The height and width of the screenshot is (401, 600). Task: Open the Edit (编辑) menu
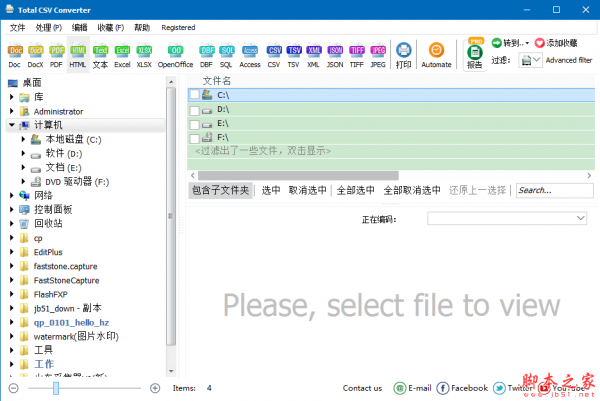pos(80,28)
